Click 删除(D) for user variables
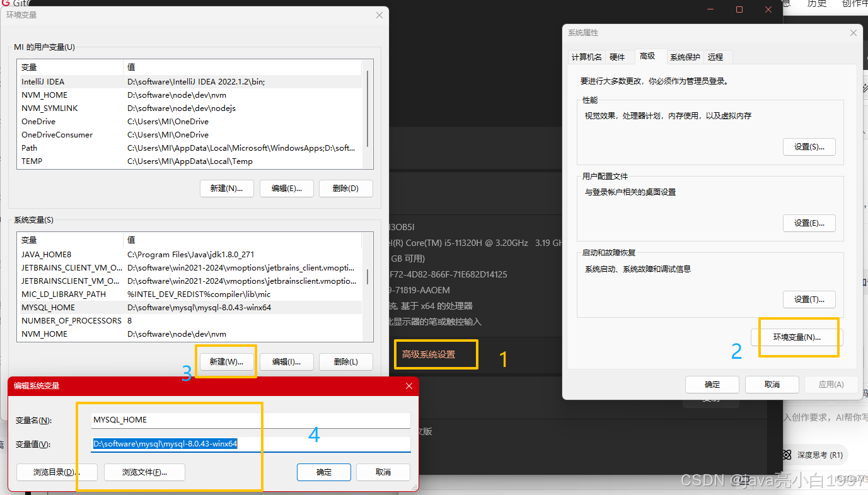Image resolution: width=868 pixels, height=495 pixels. point(345,189)
